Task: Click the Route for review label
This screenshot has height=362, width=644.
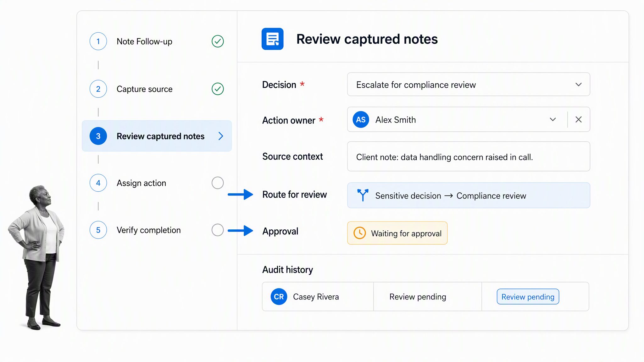Action: pos(294,195)
